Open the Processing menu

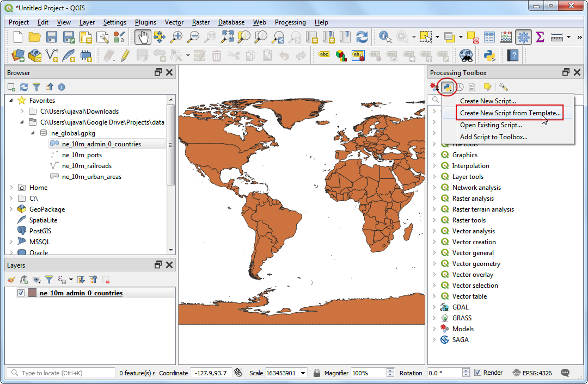[290, 22]
